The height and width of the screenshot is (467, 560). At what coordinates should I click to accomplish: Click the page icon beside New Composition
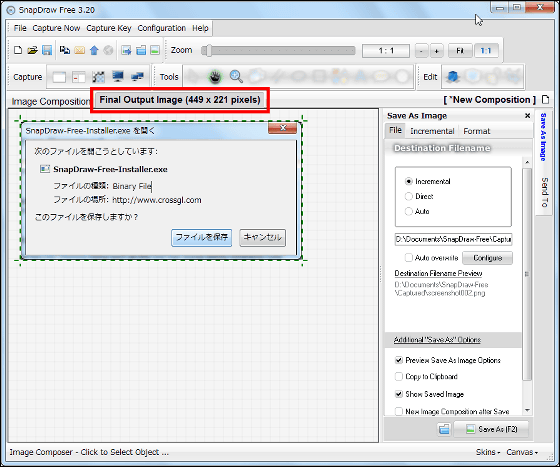point(545,100)
